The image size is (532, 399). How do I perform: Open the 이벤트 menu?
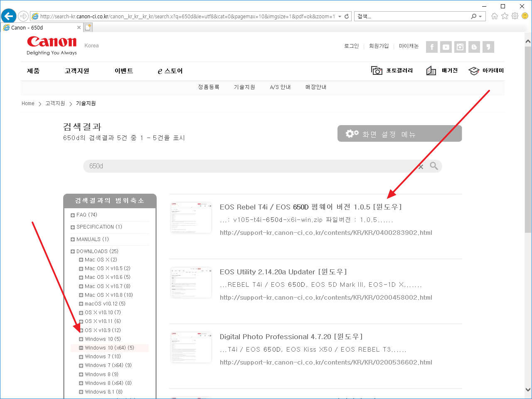click(x=124, y=71)
